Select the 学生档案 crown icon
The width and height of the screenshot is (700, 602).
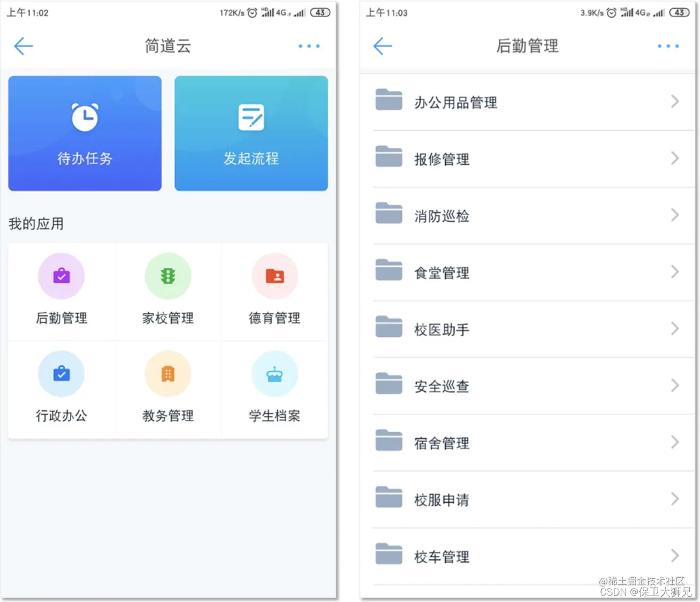(275, 373)
